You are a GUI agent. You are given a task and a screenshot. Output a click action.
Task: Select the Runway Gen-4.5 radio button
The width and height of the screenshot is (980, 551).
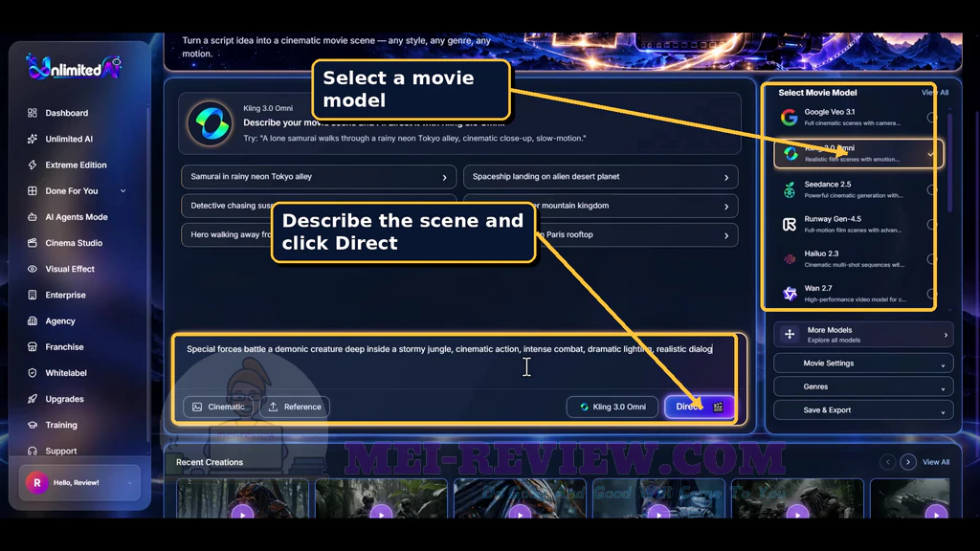[931, 224]
